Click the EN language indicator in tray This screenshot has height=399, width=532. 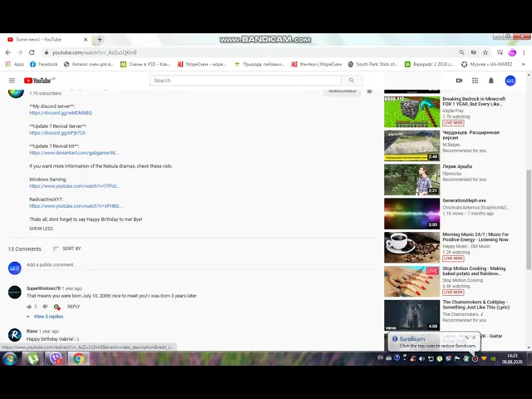pyautogui.click(x=380, y=357)
